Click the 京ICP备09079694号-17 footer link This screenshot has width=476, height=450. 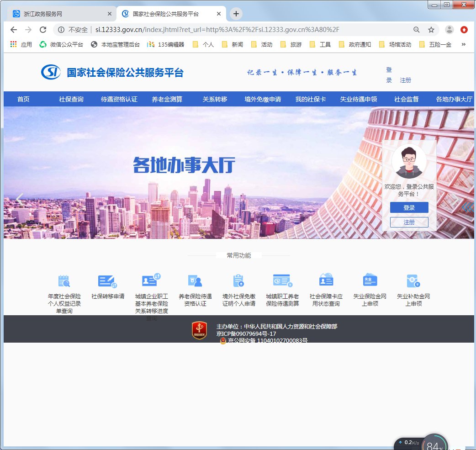point(246,334)
